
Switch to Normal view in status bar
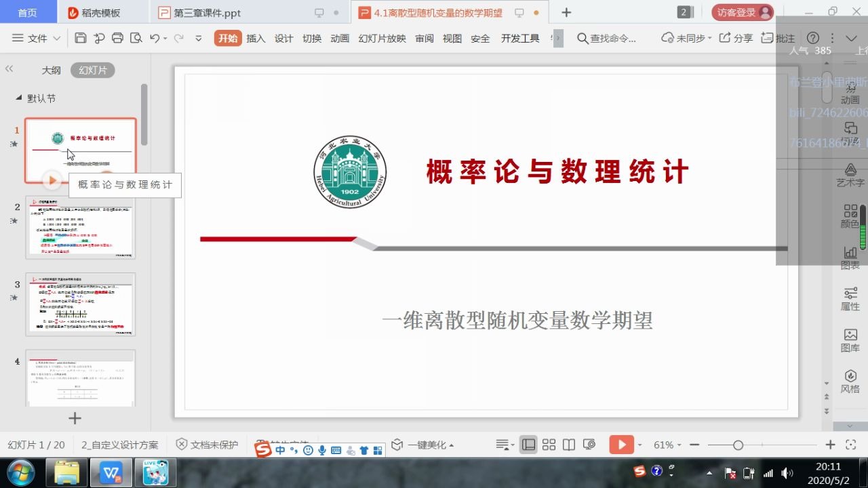click(529, 445)
